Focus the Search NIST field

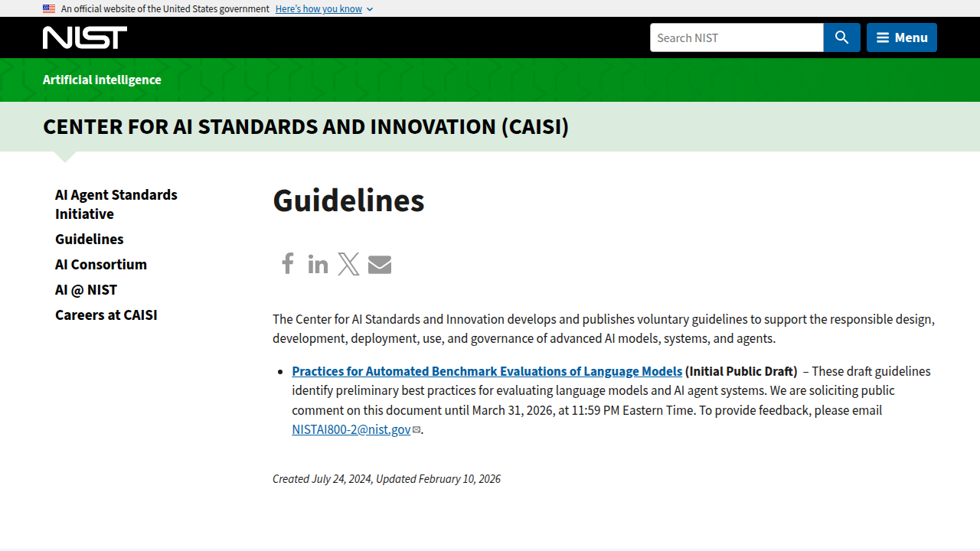click(737, 37)
